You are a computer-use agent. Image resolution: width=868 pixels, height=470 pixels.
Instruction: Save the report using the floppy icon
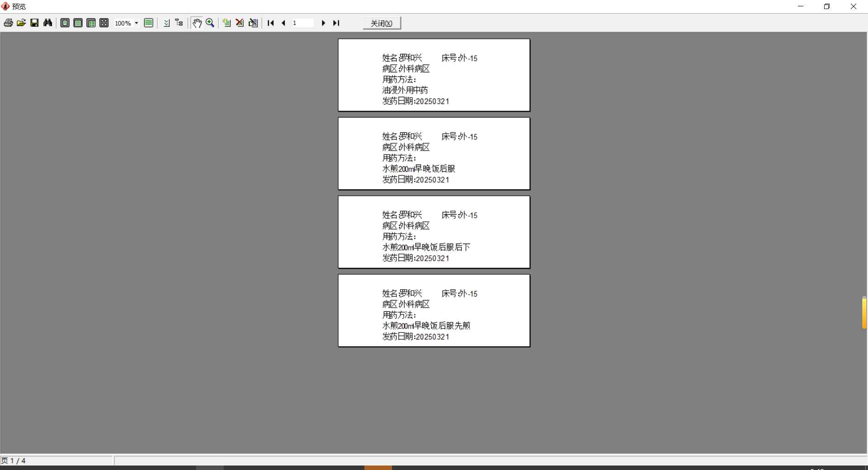click(x=34, y=23)
